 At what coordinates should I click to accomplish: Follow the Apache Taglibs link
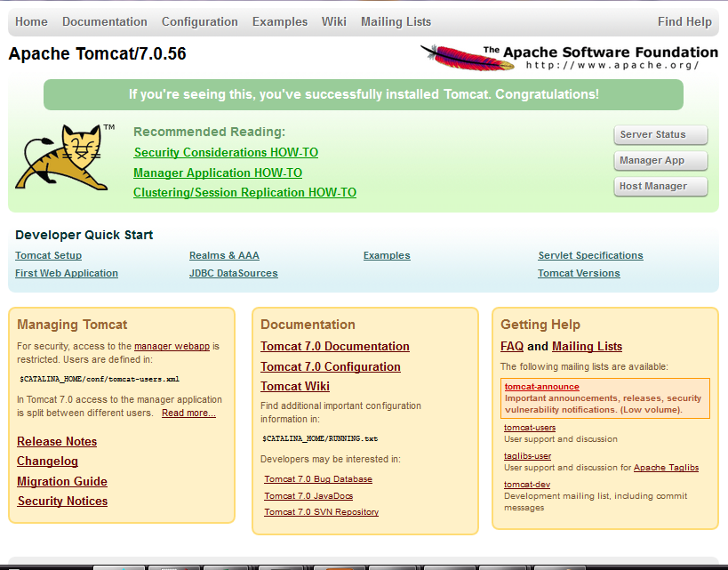pos(667,468)
